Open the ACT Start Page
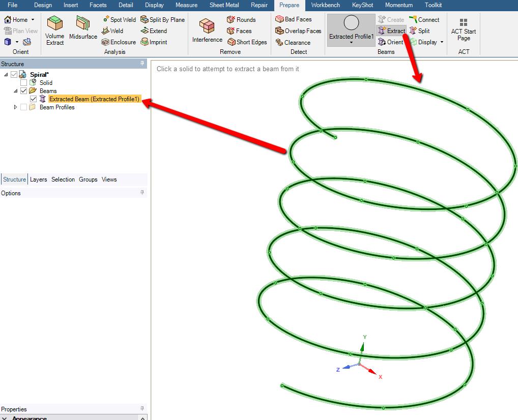 pyautogui.click(x=464, y=30)
